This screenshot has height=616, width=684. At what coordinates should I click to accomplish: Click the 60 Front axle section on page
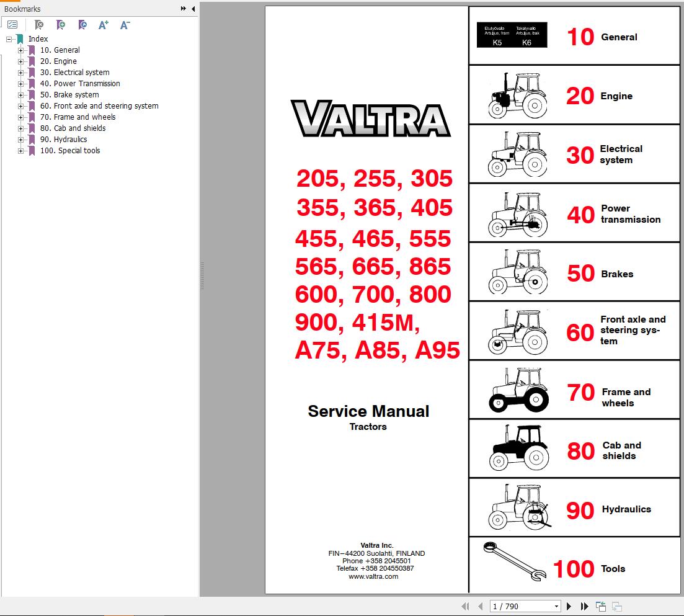(x=574, y=331)
